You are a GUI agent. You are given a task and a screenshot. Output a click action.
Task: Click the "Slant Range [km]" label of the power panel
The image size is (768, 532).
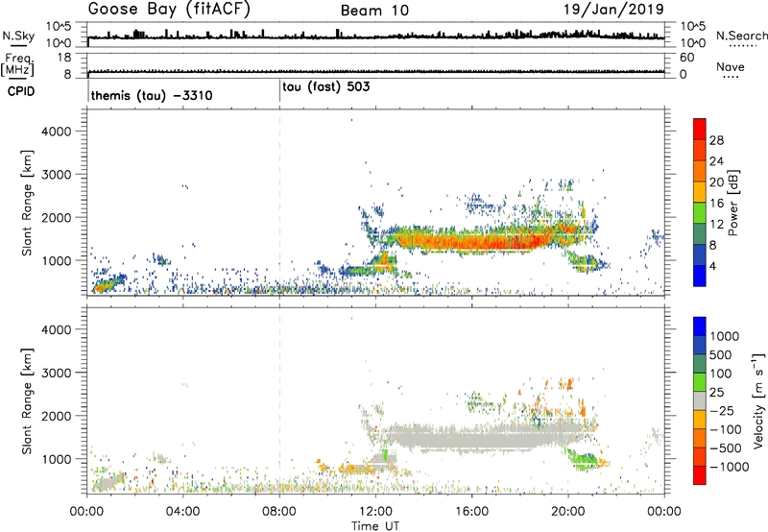click(27, 203)
